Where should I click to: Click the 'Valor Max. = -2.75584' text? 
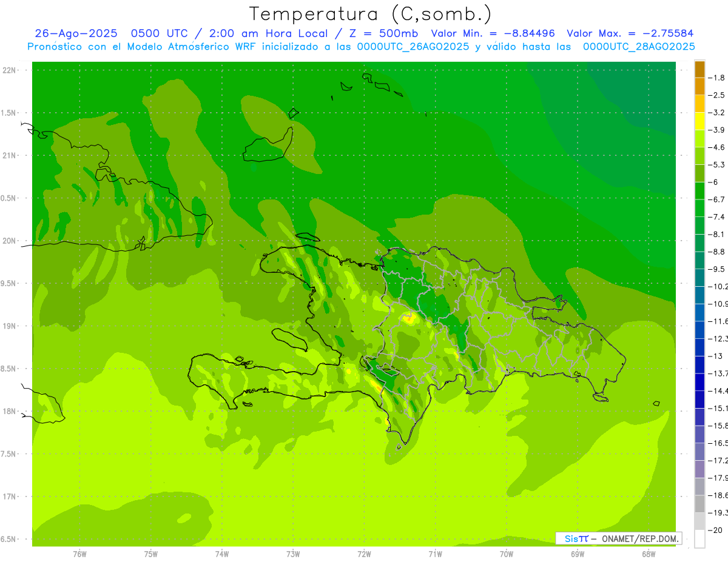tap(630, 33)
